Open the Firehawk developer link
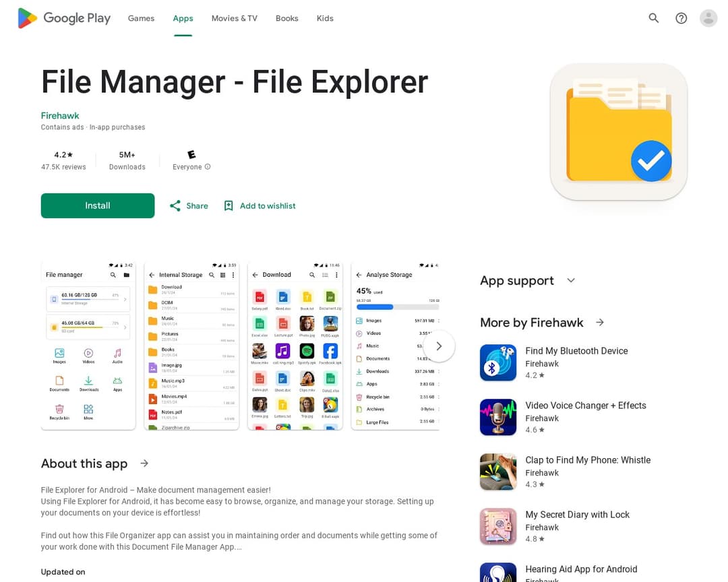728x582 pixels. (x=60, y=116)
